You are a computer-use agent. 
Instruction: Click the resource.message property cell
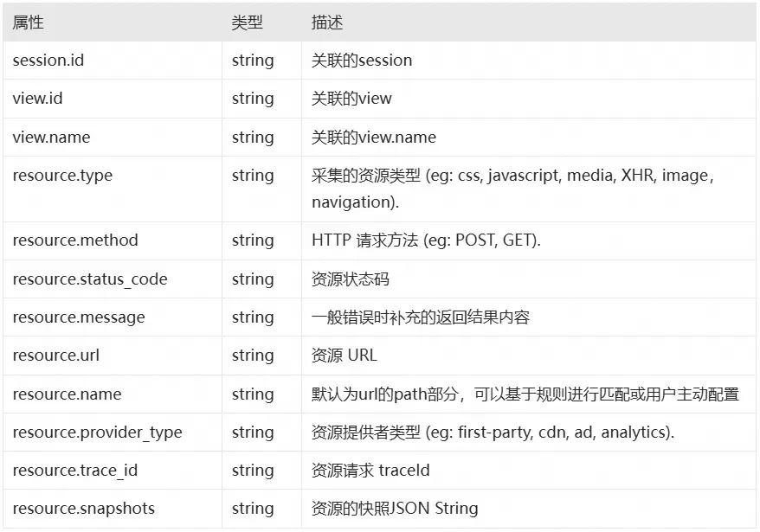coord(79,317)
